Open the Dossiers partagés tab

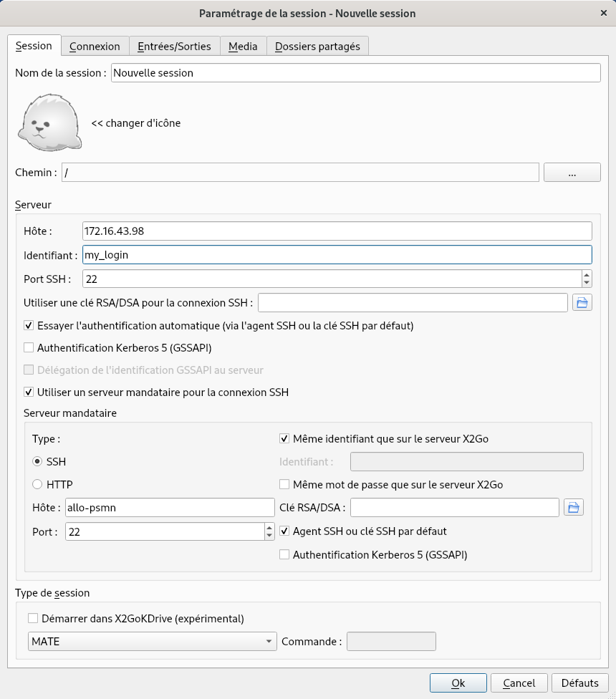pos(317,47)
